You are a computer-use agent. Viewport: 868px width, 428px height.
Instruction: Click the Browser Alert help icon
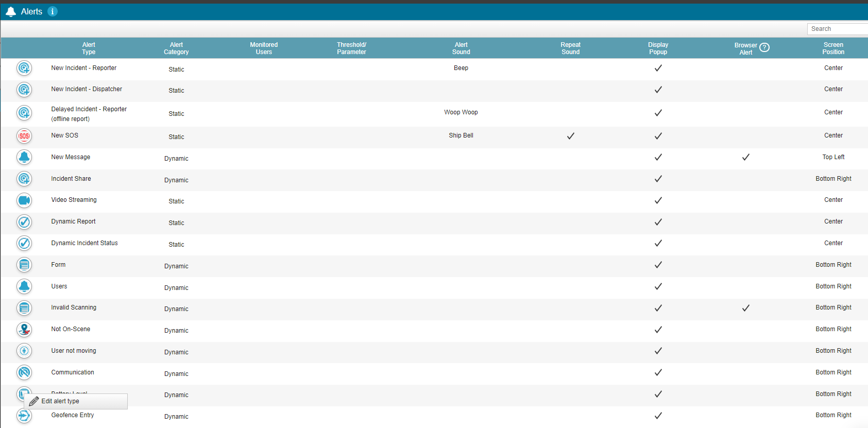tap(764, 47)
